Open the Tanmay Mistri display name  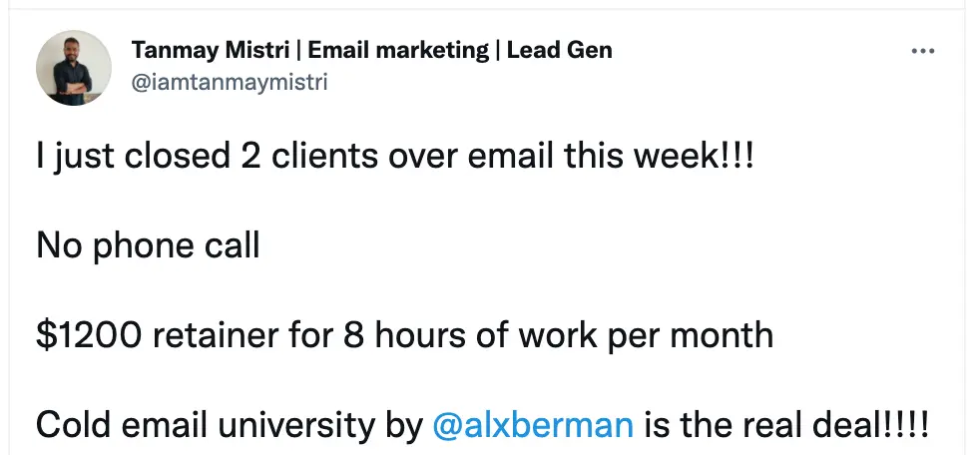tap(194, 51)
